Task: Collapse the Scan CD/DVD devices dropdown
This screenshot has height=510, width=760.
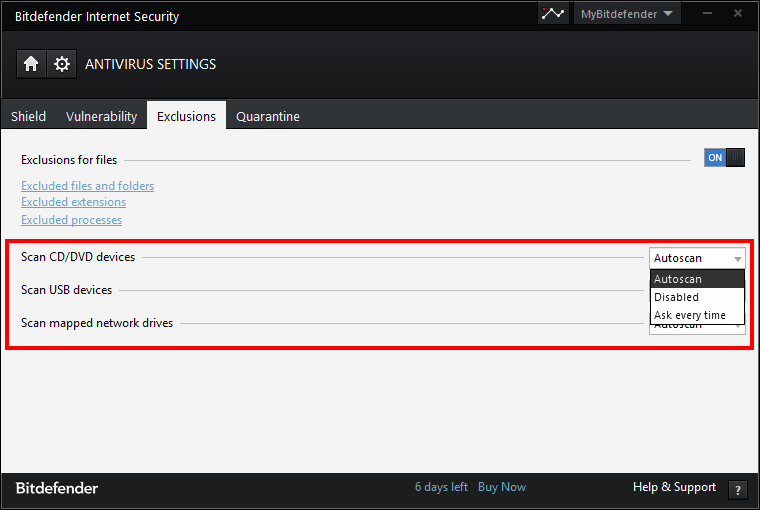Action: [x=697, y=258]
